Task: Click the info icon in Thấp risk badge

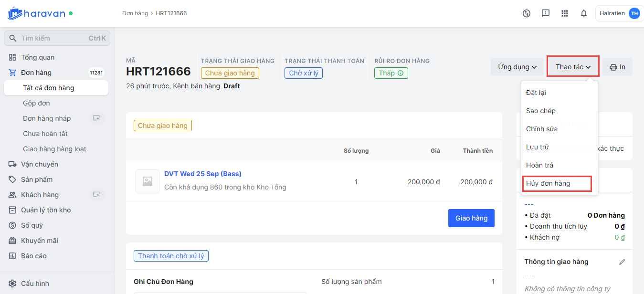Action: click(401, 73)
